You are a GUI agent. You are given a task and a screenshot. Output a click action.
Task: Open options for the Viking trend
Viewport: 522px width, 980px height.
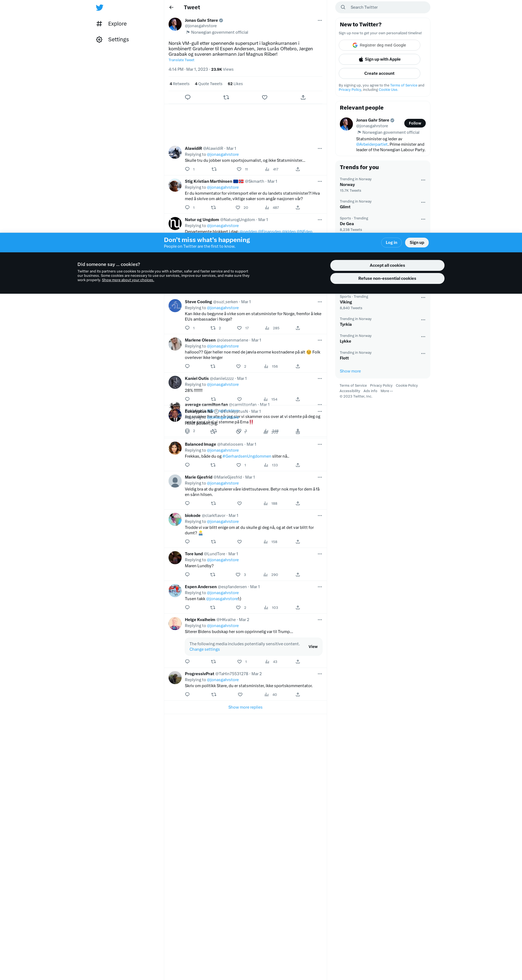click(x=423, y=297)
